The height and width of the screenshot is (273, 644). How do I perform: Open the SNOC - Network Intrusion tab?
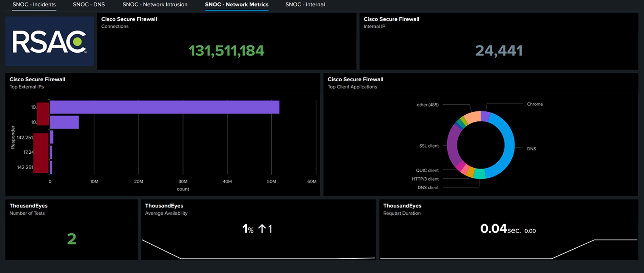click(155, 5)
